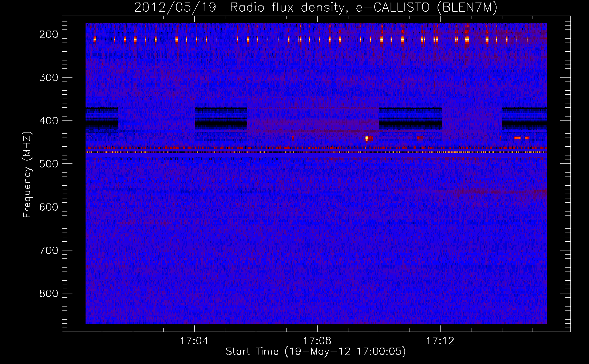Click the 'Start Time (19-May-12 17:00:05)' label
This screenshot has height=364, width=589.
(x=316, y=352)
